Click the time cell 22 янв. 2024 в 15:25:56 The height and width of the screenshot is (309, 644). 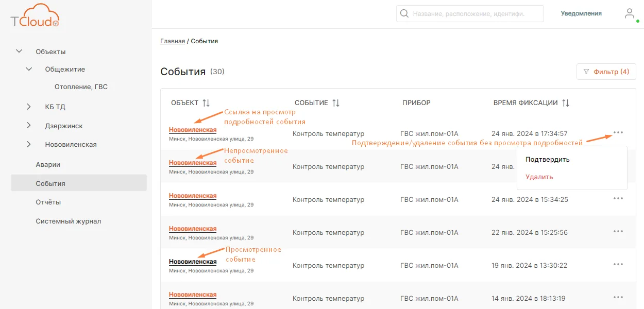coord(530,232)
